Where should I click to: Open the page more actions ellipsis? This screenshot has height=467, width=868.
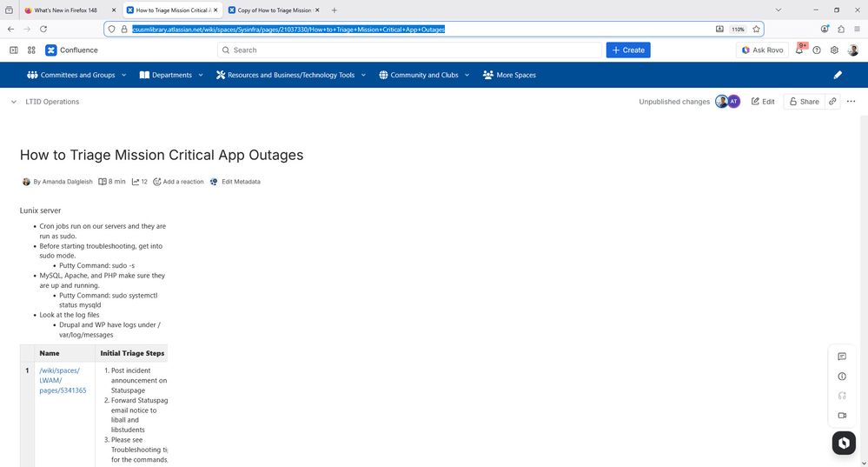coord(851,102)
